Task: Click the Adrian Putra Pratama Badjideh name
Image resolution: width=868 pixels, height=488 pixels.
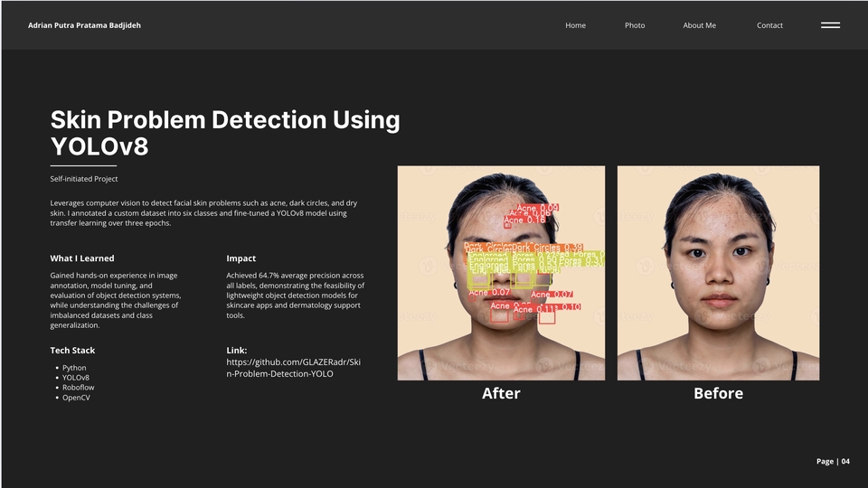Action: pos(84,25)
